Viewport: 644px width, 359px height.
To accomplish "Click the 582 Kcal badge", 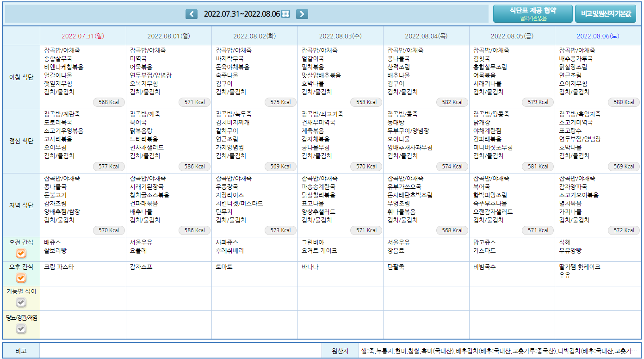I will point(452,102).
